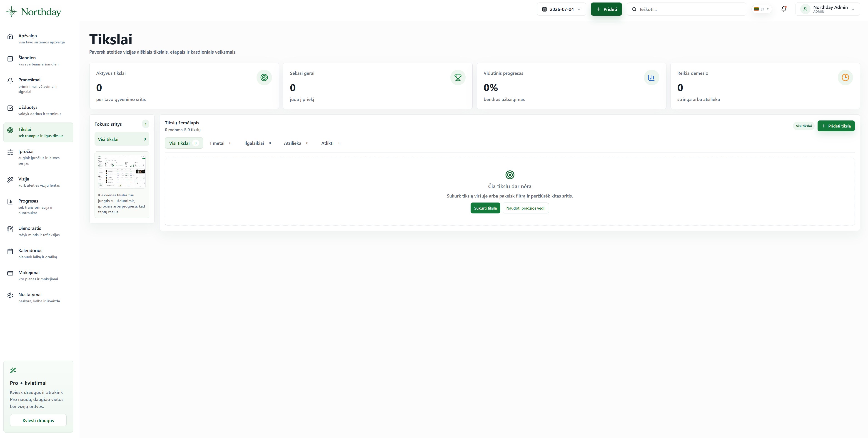Viewport: 868px width, 438px height.
Task: Click the target icon on Aktyvūs tikslai card
Action: tap(264, 78)
